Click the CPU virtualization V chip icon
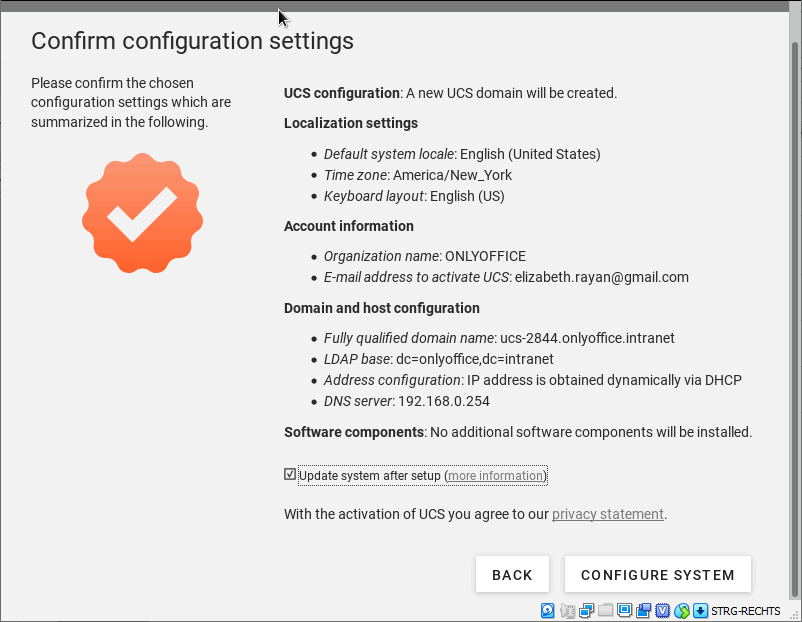This screenshot has width=802, height=622. [x=662, y=610]
